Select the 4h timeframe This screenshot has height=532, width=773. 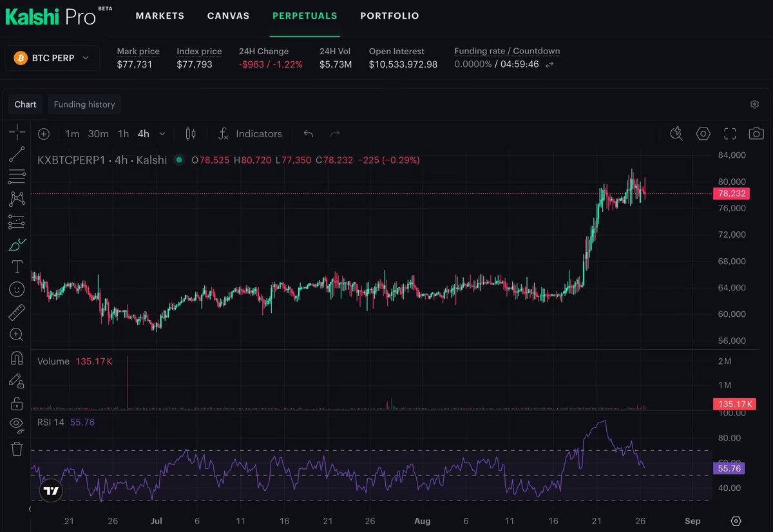coord(144,134)
